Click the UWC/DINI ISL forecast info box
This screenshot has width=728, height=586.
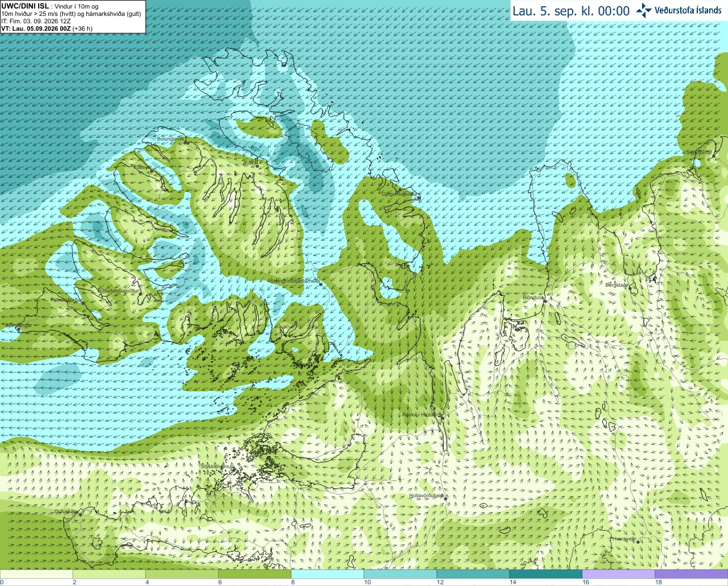click(x=72, y=16)
